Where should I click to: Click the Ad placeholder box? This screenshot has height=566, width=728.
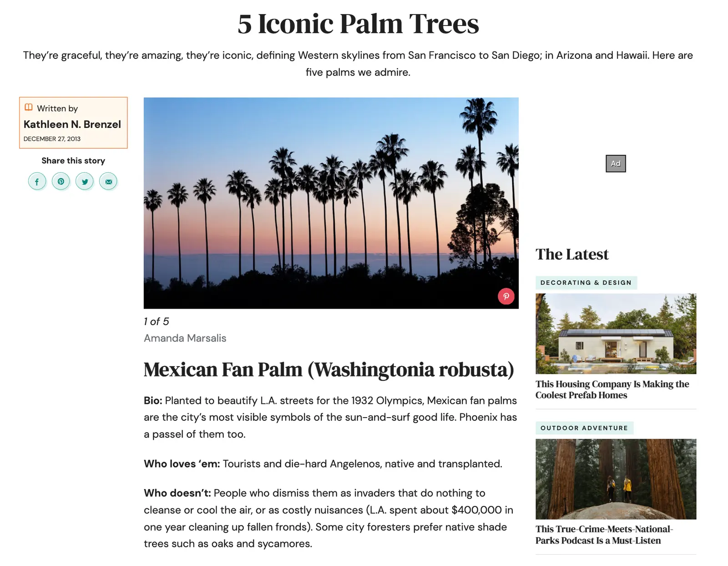pyautogui.click(x=616, y=163)
